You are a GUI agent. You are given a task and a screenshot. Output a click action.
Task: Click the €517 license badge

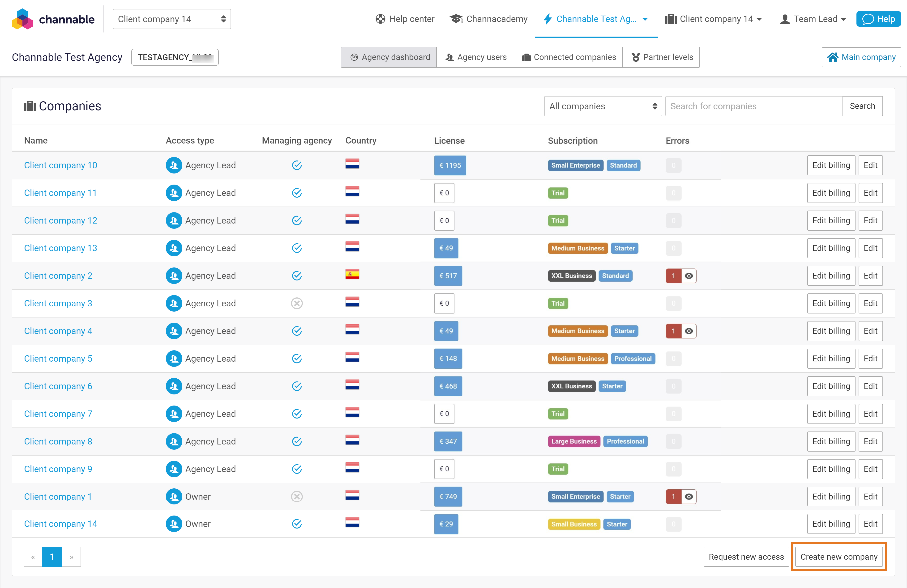tap(448, 276)
